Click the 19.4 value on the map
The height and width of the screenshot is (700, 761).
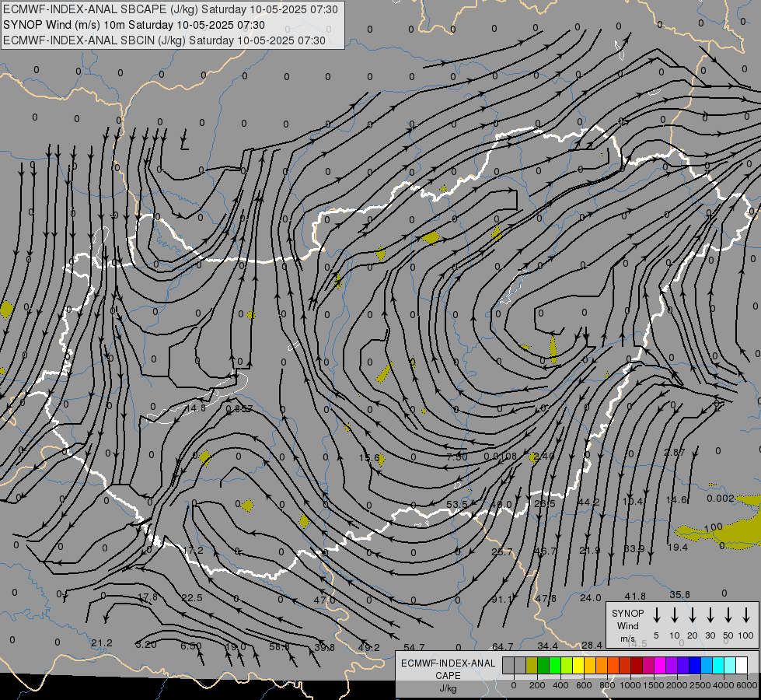678,548
